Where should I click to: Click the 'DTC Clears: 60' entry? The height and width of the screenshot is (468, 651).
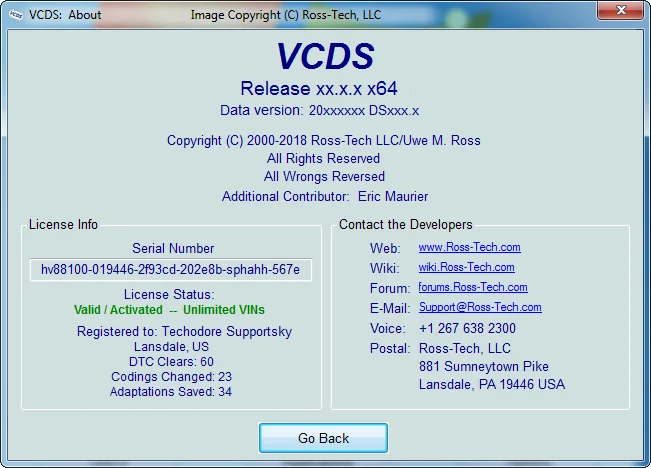click(171, 362)
